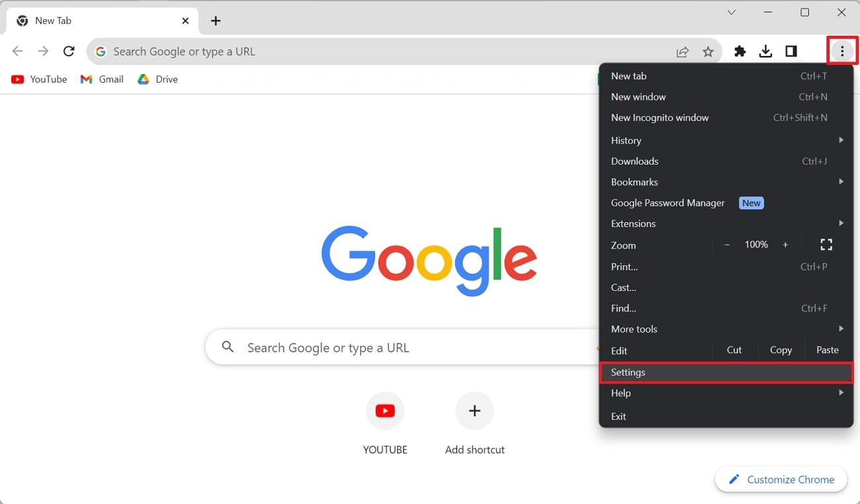Select the New Tab tab
Screen dimensions: 860x504
(x=103, y=21)
